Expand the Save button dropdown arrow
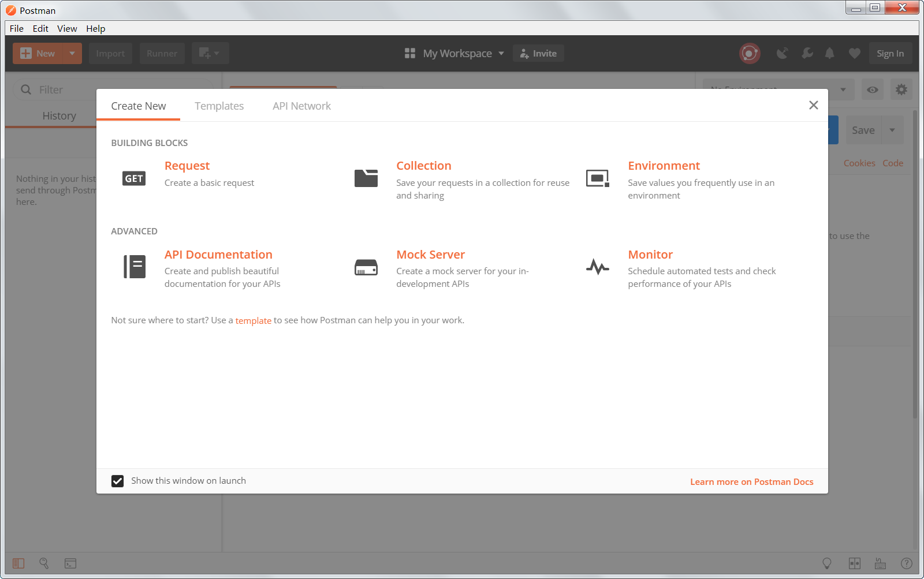 point(892,130)
